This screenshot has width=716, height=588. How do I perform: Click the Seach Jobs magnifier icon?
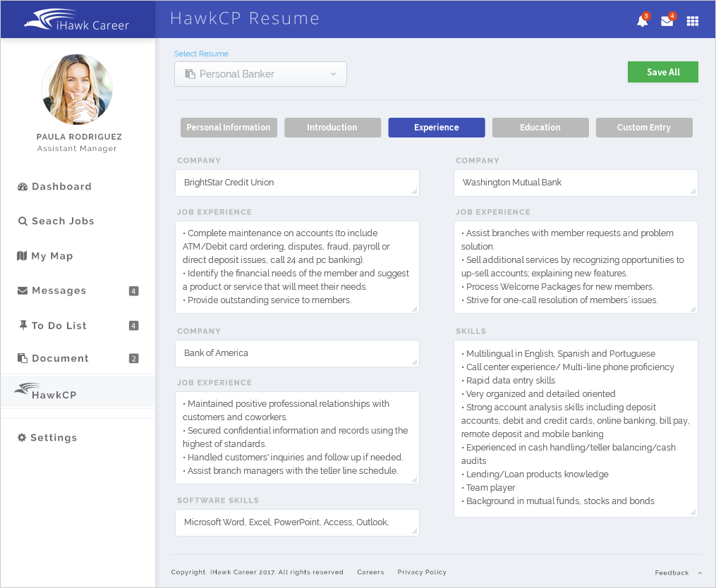23,221
